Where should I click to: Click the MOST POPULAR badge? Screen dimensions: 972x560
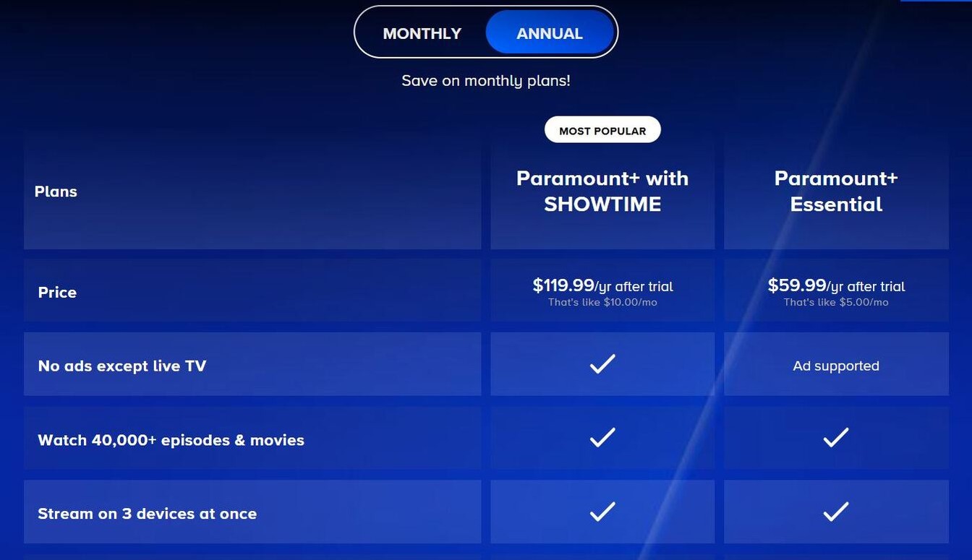coord(602,131)
